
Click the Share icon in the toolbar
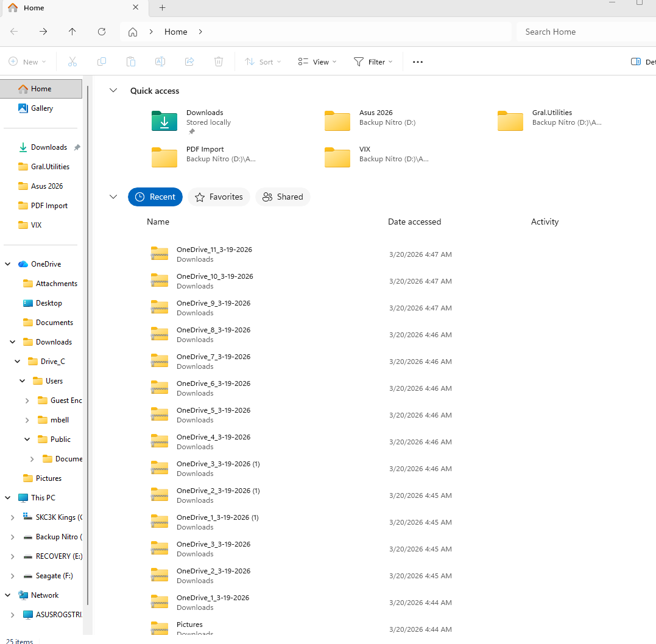189,62
